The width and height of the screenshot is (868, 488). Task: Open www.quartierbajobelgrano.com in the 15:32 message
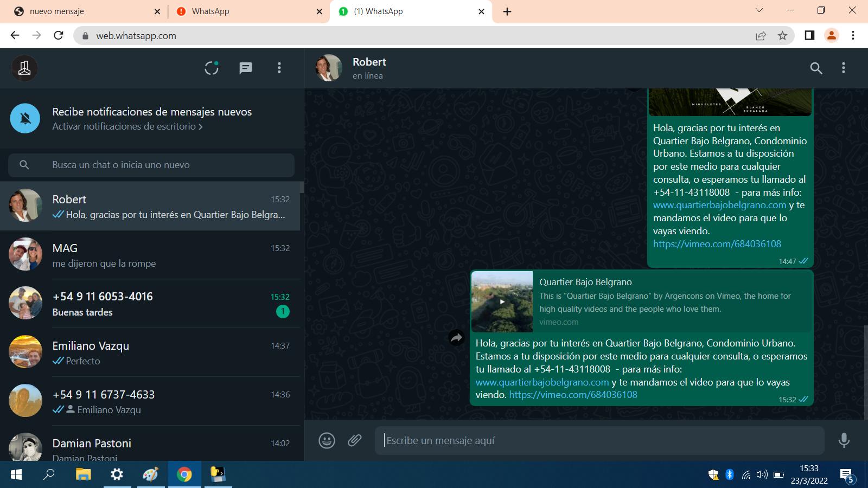(542, 382)
